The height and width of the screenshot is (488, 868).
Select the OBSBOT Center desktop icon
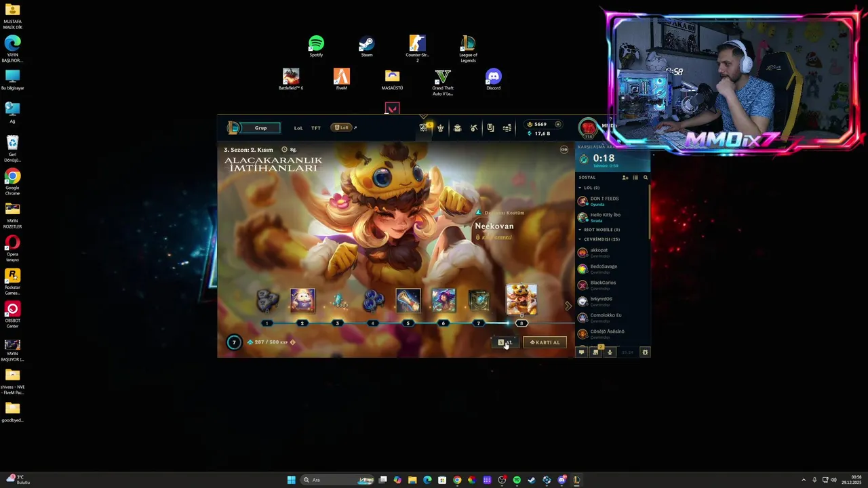[x=12, y=315]
